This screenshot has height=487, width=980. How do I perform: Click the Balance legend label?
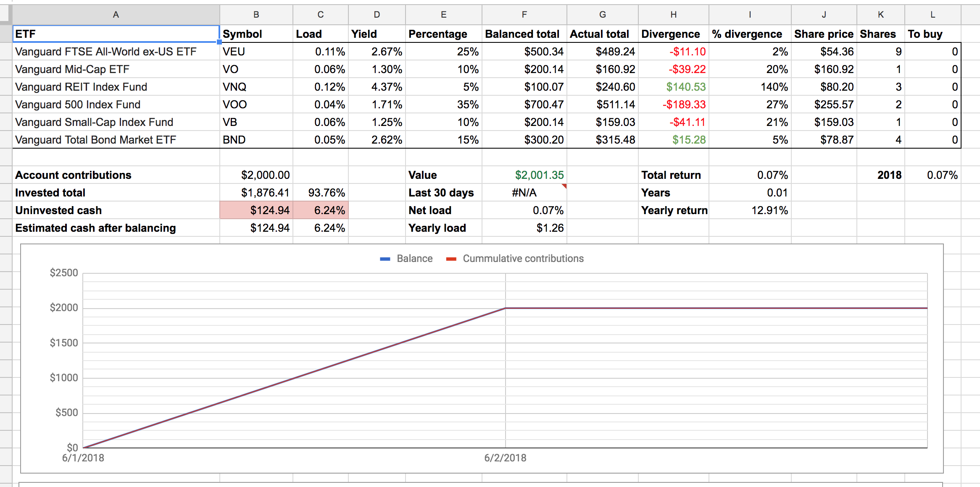(x=414, y=259)
